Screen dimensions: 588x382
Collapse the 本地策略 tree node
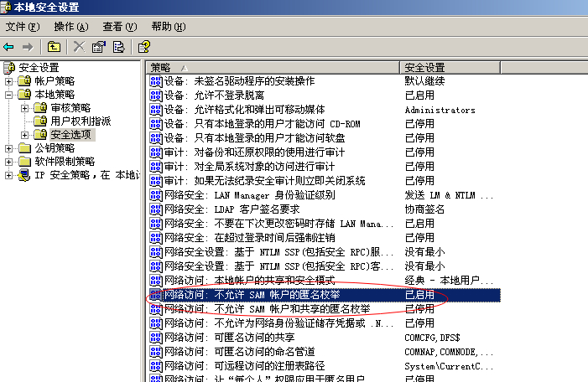(8, 95)
